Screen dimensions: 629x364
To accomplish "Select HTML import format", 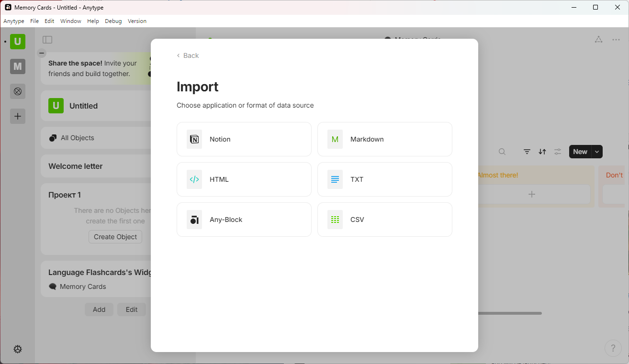I will (x=244, y=179).
